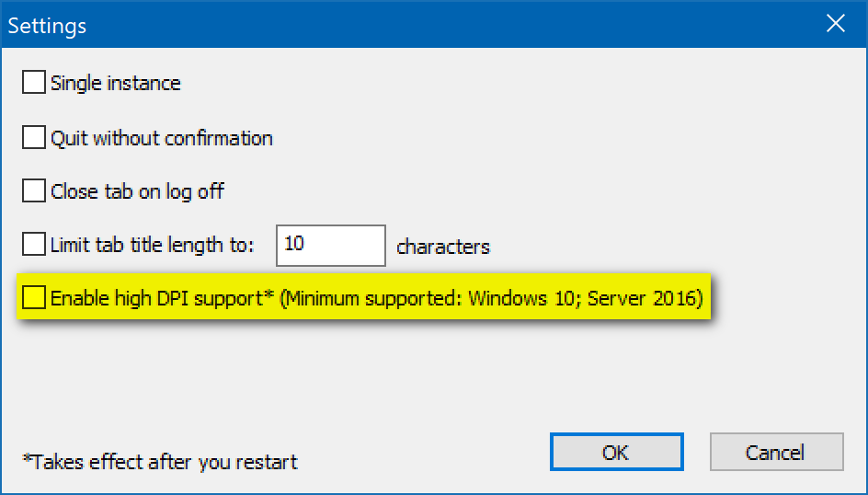Viewport: 868px width, 495px height.
Task: Select the "Quit without confirmation" label text
Action: pyautogui.click(x=161, y=138)
